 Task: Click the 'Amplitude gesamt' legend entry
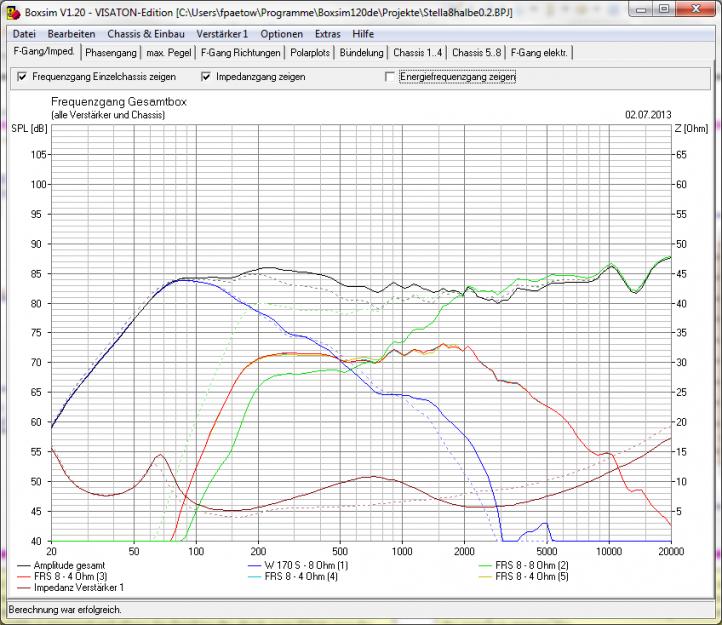[61, 565]
